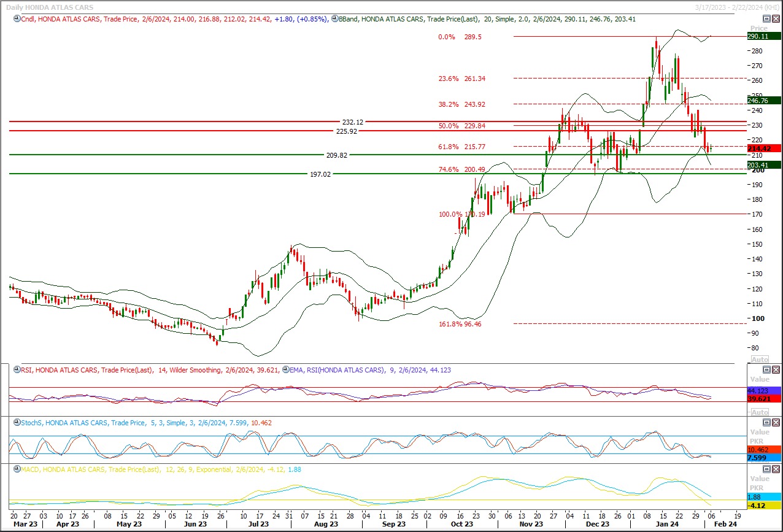Screen dimensions: 783x532
Task: Close the MACD indicator panel
Action: [x=776, y=469]
